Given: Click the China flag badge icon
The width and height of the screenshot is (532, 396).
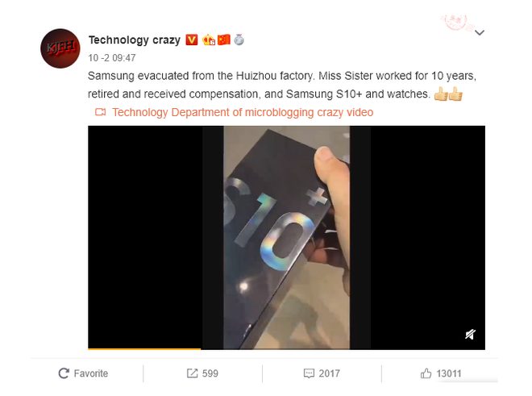Looking at the screenshot, I should [224, 40].
